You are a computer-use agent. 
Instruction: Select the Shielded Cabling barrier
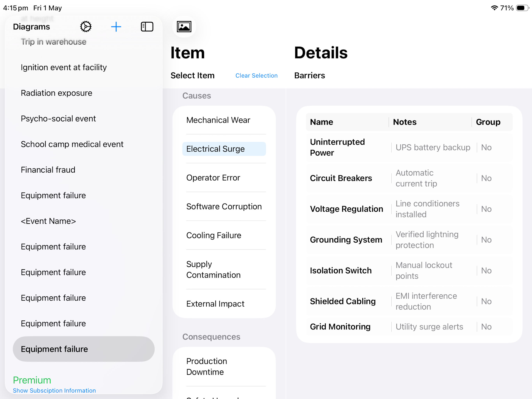[343, 301]
